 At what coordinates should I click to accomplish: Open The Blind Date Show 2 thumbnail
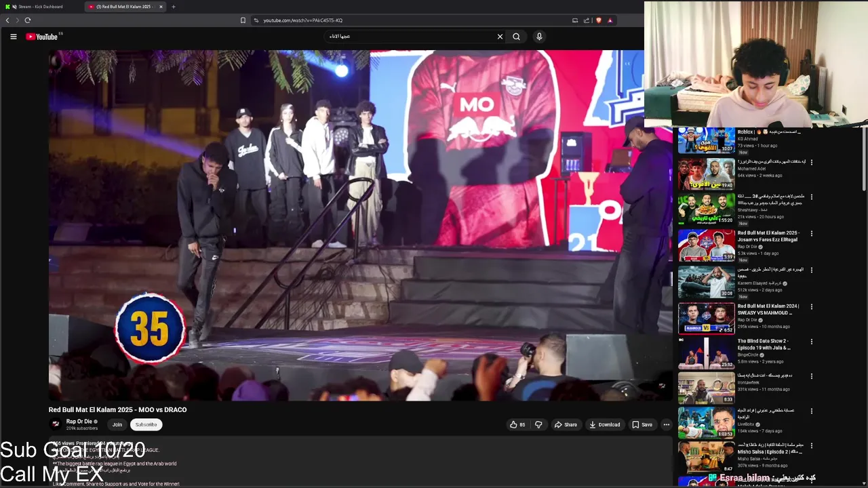(706, 353)
